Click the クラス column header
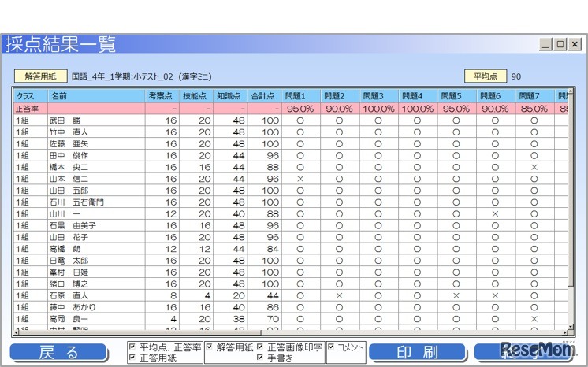Screen dimensions: 588x367 (31, 96)
